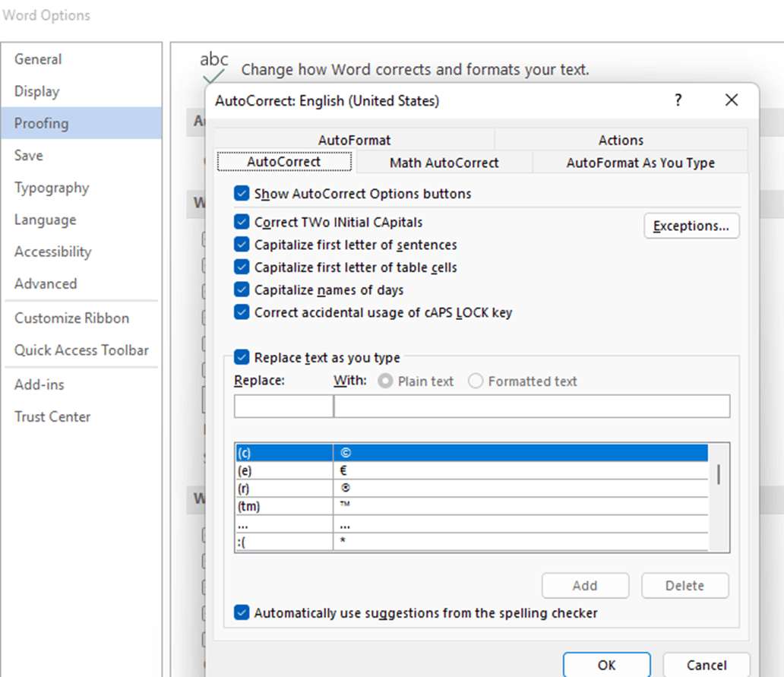This screenshot has width=784, height=677.
Task: Disable Capitalize names of days
Action: [242, 289]
